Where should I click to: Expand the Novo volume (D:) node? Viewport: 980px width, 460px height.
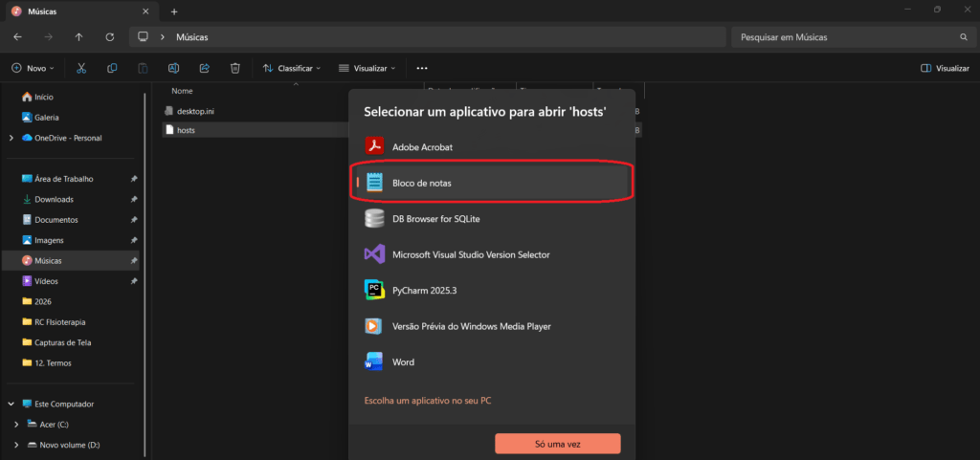click(17, 445)
